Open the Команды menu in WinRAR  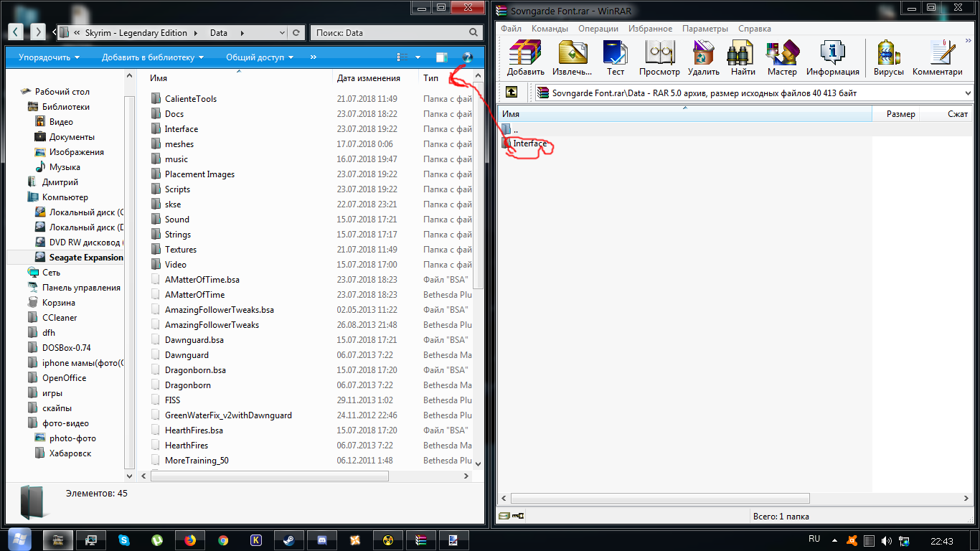pyautogui.click(x=550, y=29)
